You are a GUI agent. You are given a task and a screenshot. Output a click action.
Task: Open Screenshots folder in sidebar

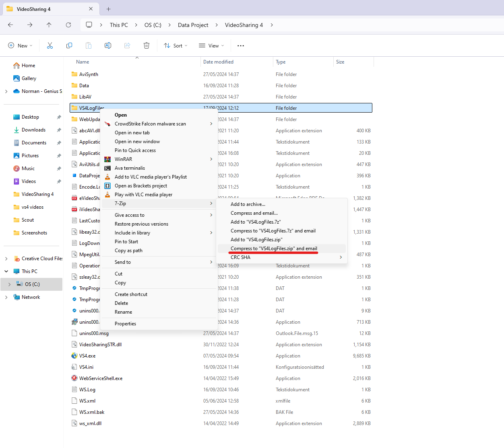tap(34, 233)
